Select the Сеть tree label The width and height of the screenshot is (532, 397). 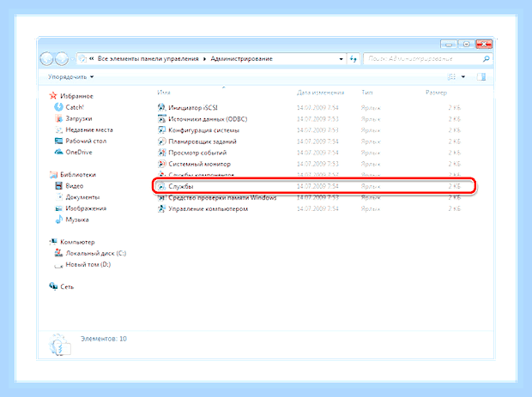coord(67,286)
